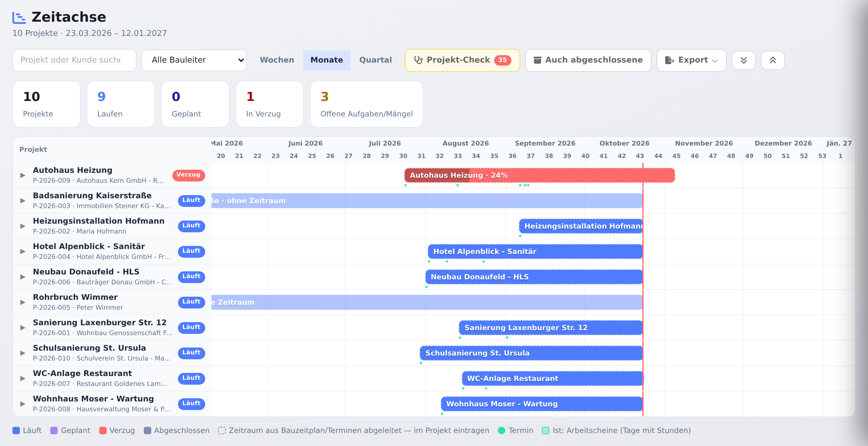This screenshot has width=868, height=446.
Task: Expand the Badsanierung Kaiserstraße row
Action: (23, 201)
